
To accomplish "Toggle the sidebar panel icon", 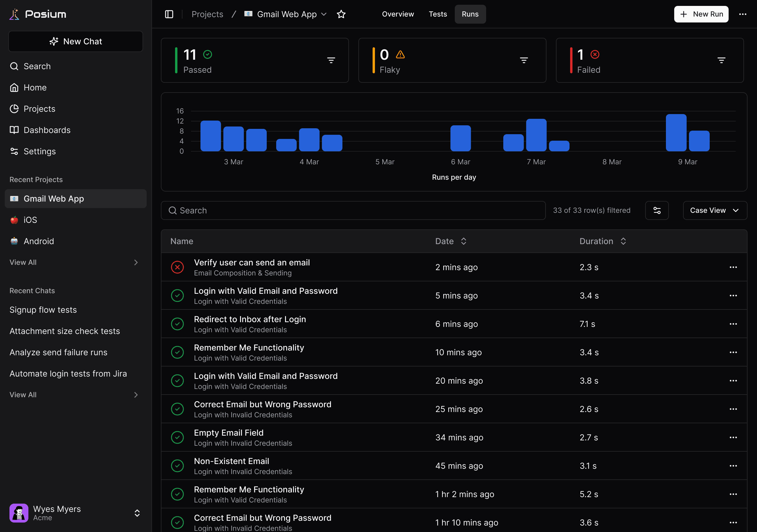I will 169,14.
